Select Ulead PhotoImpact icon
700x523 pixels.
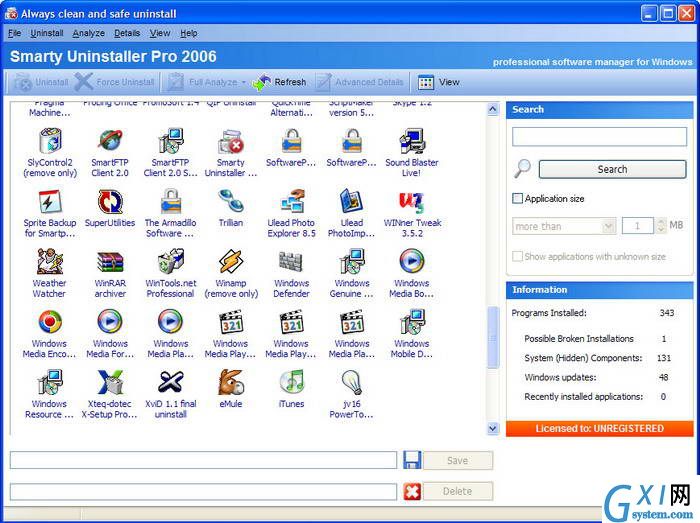(352, 201)
